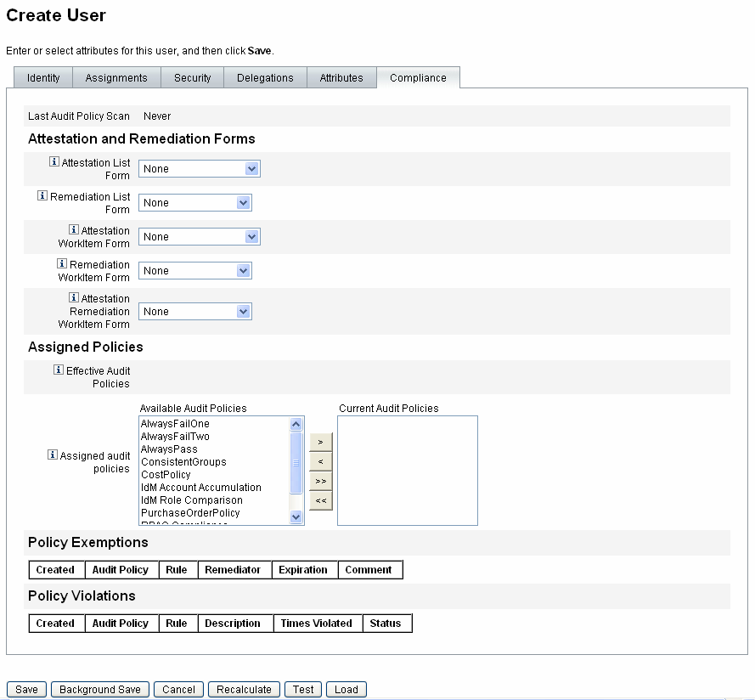Switch to the Security tab

[x=193, y=78]
